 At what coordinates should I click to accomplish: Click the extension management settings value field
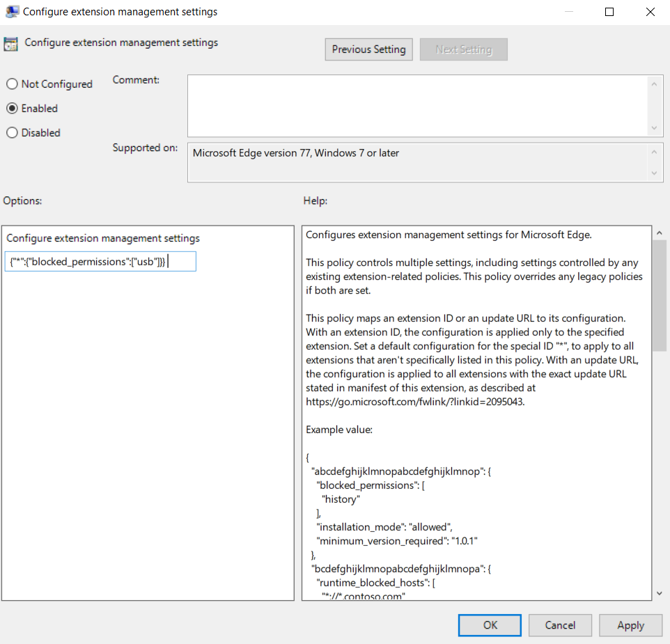coord(100,261)
